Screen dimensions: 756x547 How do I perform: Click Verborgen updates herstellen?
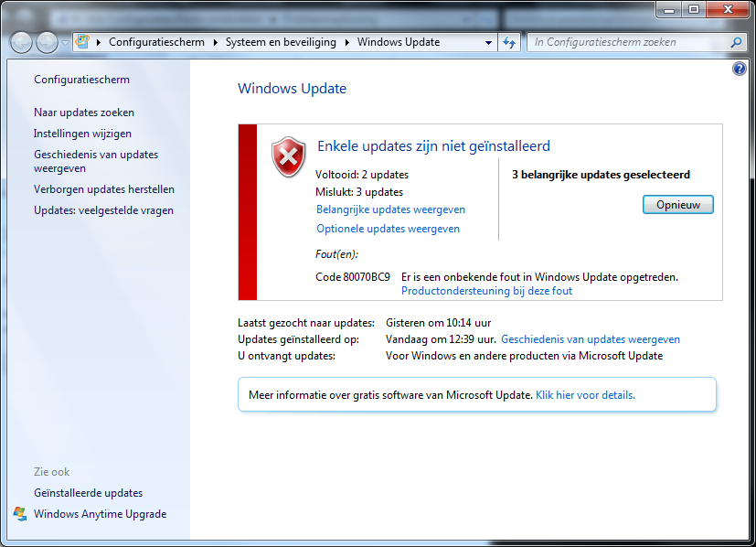104,189
